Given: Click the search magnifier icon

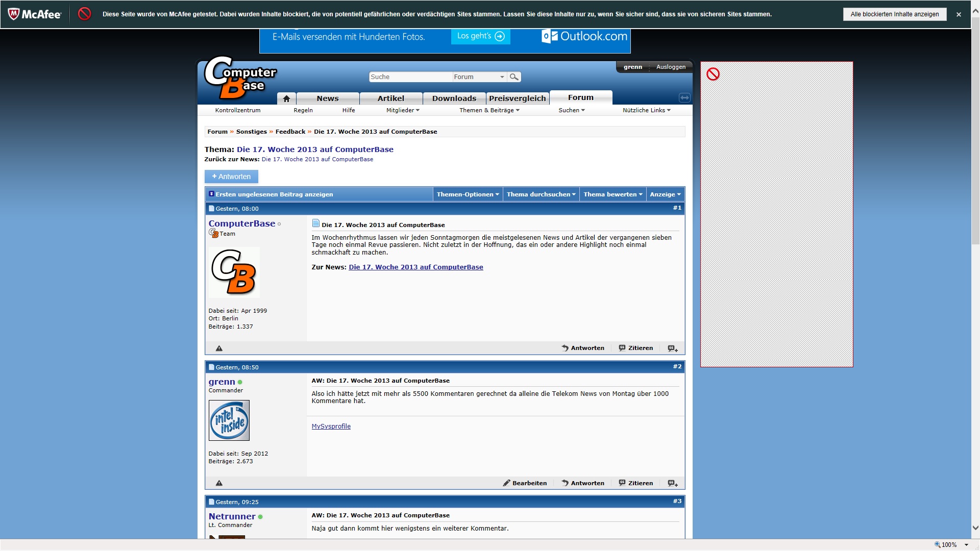Looking at the screenshot, I should (514, 77).
